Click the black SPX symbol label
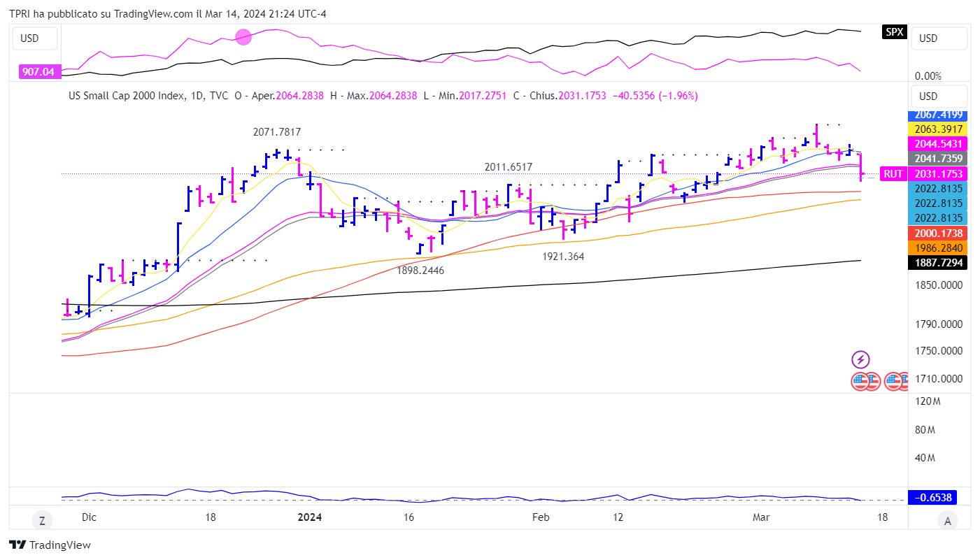Image resolution: width=980 pixels, height=560 pixels. click(x=894, y=32)
